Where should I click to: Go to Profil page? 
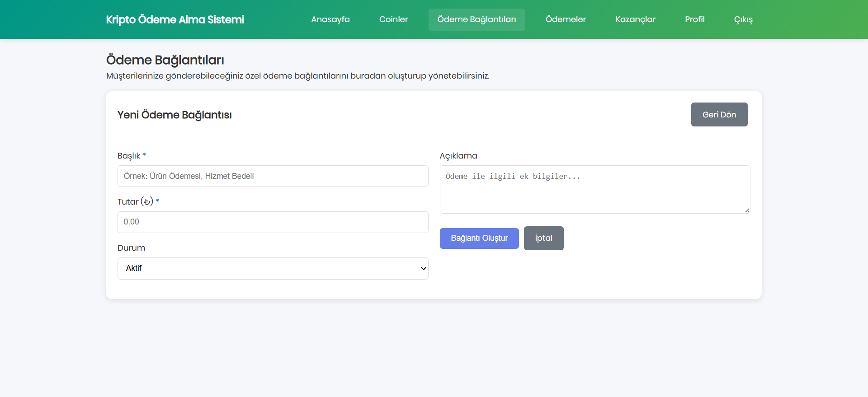click(694, 19)
